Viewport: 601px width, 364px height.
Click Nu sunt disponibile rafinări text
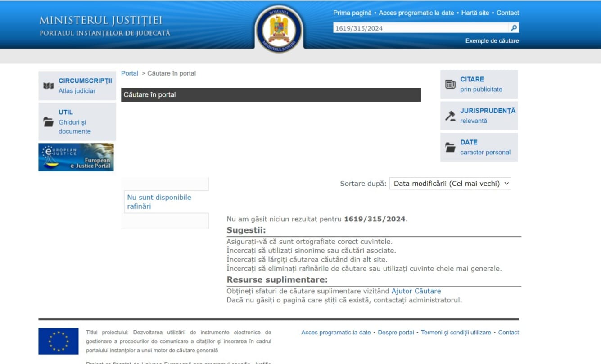(x=159, y=202)
